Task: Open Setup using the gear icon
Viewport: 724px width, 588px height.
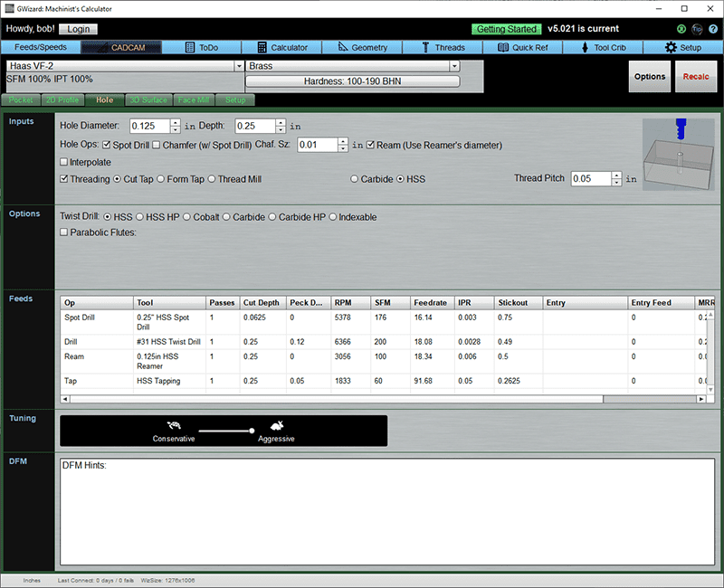Action: [x=670, y=47]
